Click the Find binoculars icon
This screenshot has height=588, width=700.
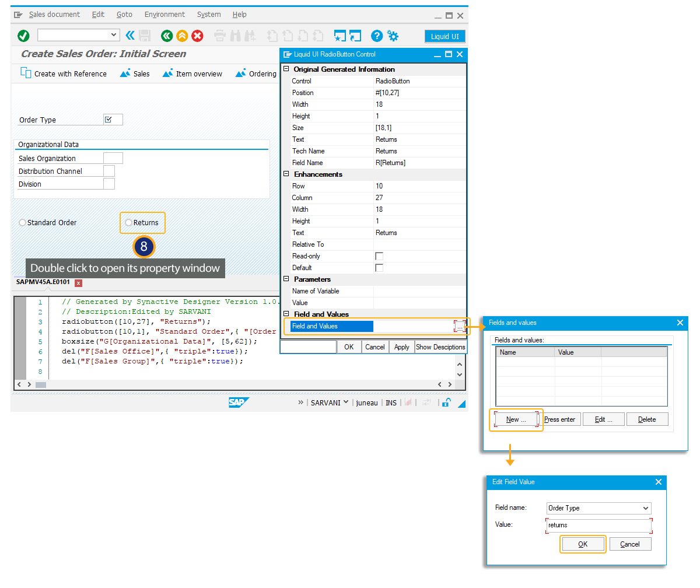pyautogui.click(x=236, y=36)
